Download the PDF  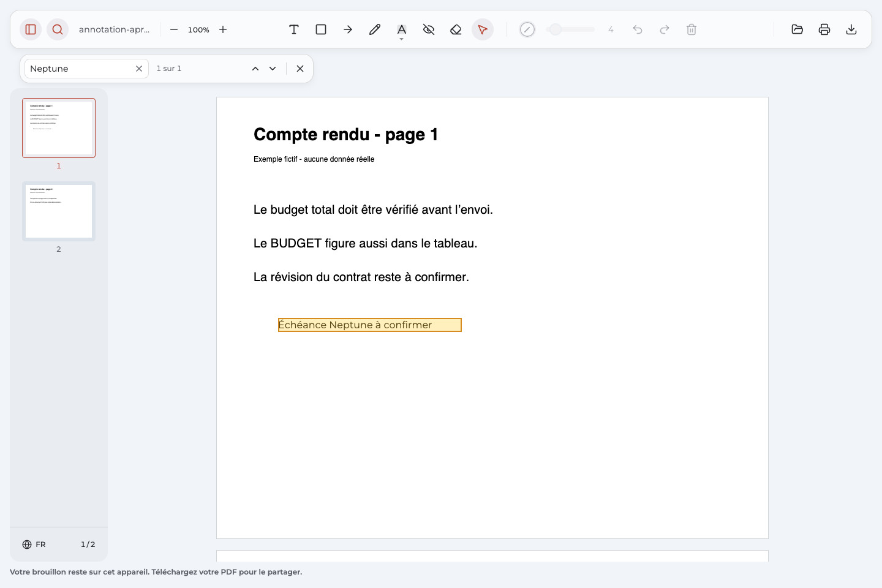(851, 29)
